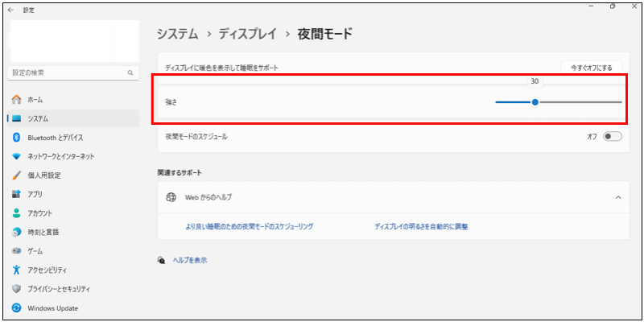Open 時刻と言語 settings
The height and width of the screenshot is (322, 644).
coord(73,232)
